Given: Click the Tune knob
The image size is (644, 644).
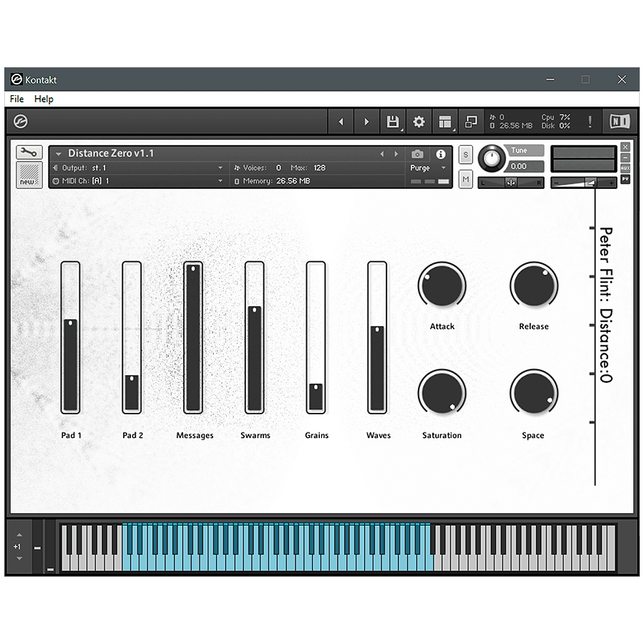Looking at the screenshot, I should point(492,158).
